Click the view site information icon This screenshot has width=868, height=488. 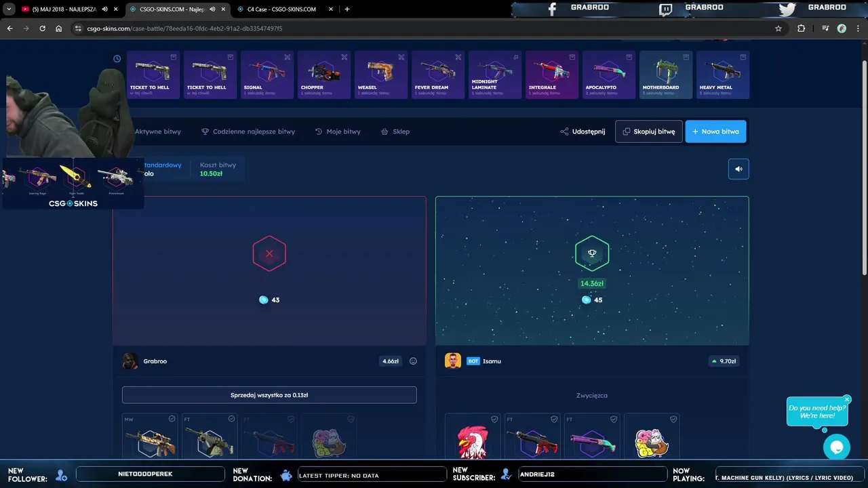(x=78, y=28)
